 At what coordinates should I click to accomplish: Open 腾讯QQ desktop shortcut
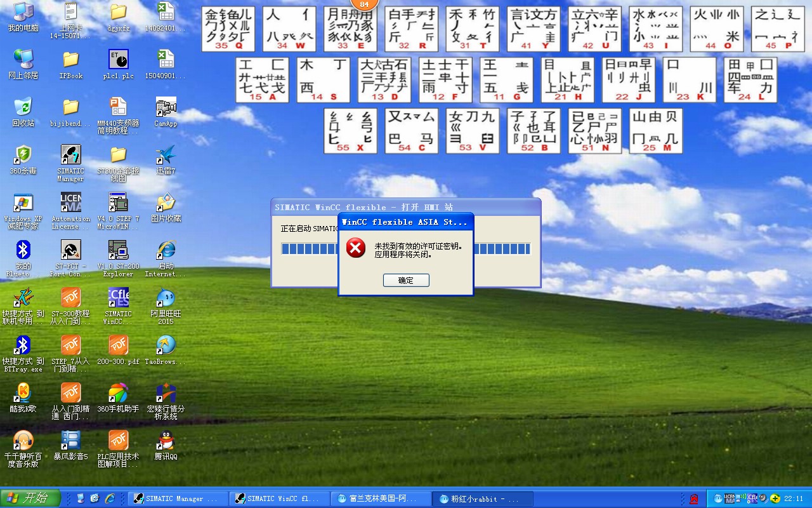pyautogui.click(x=166, y=446)
